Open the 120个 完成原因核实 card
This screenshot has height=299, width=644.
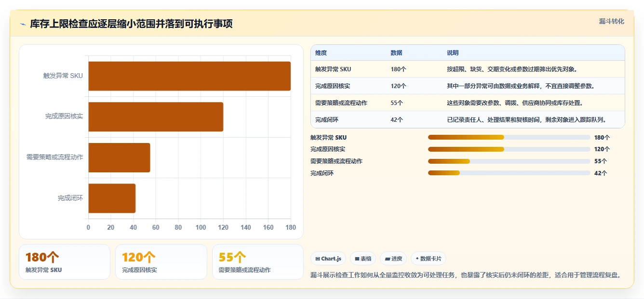[161, 262]
